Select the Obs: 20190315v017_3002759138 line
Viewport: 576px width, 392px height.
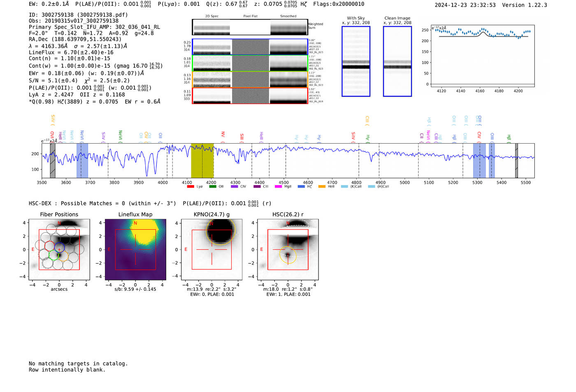[74, 21]
